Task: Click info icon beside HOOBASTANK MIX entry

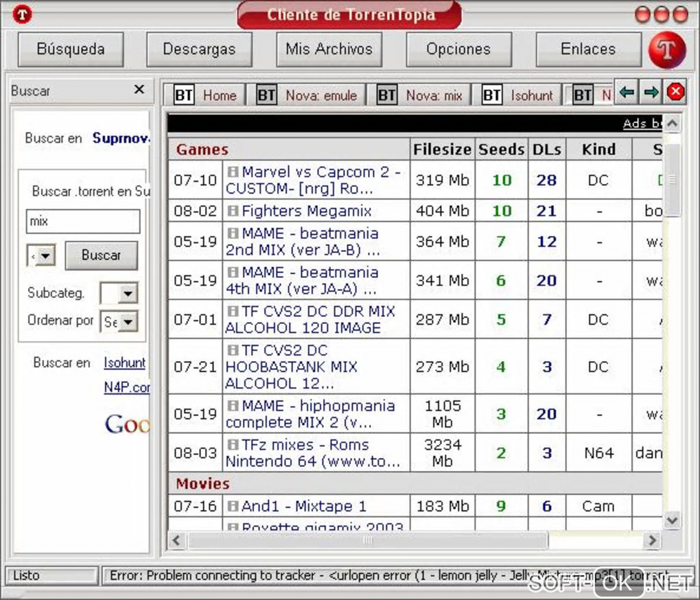Action: coord(233,350)
